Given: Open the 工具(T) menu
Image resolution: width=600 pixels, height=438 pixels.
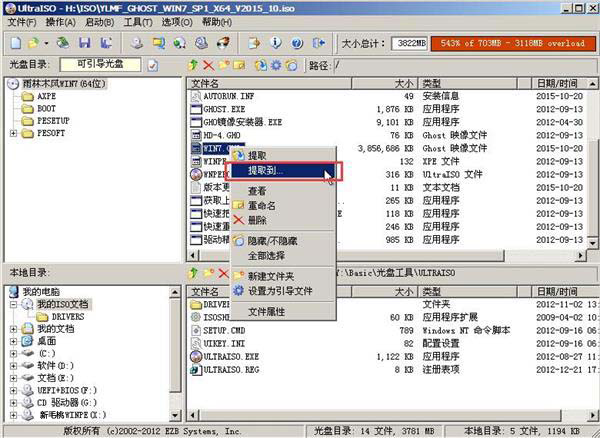Looking at the screenshot, I should (x=138, y=22).
